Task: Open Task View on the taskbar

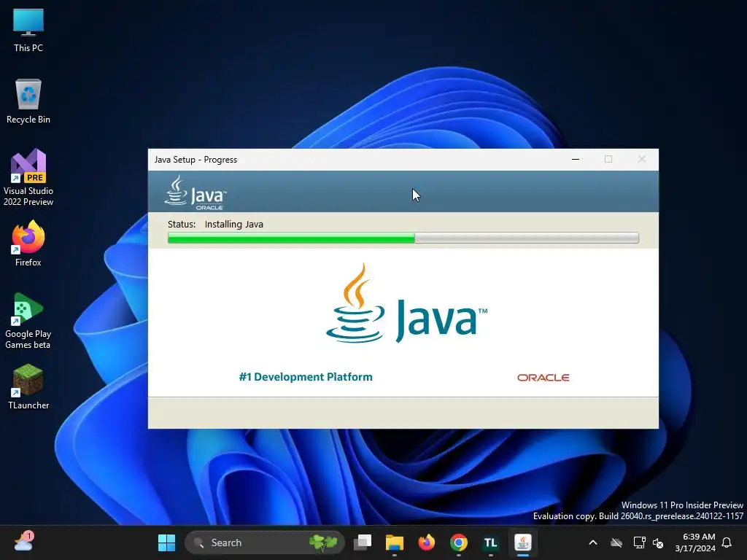Action: point(363,542)
